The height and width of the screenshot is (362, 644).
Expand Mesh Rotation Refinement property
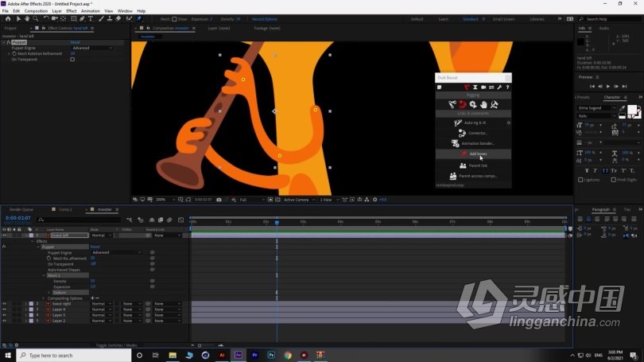9,54
